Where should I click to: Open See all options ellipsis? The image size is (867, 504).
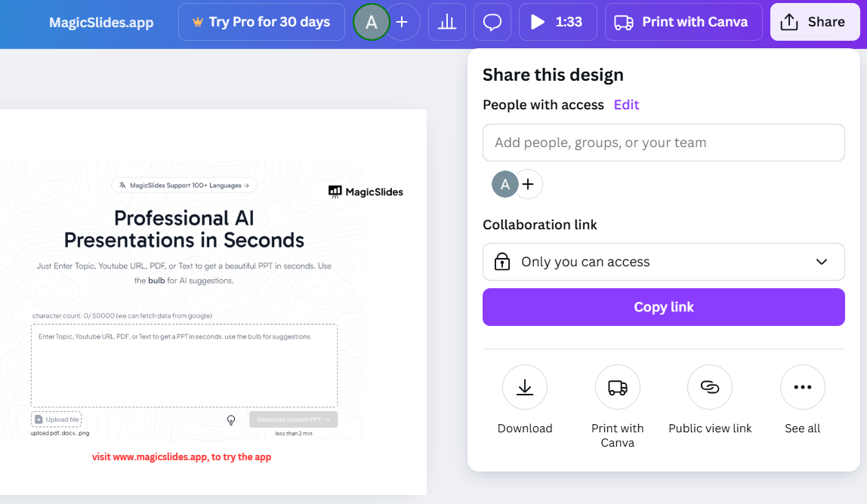tap(802, 387)
